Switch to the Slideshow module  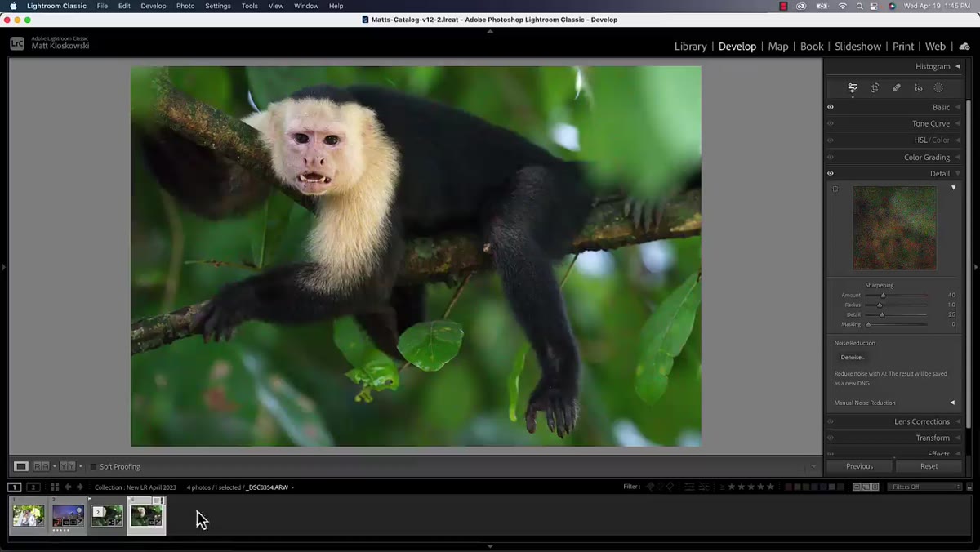[857, 47]
